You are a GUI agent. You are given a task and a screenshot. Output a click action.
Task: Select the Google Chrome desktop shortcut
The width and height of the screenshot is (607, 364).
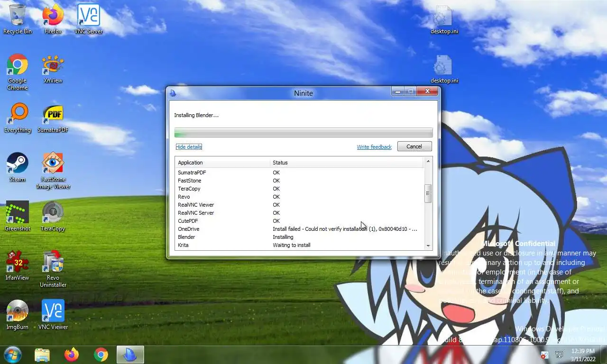pos(18,72)
